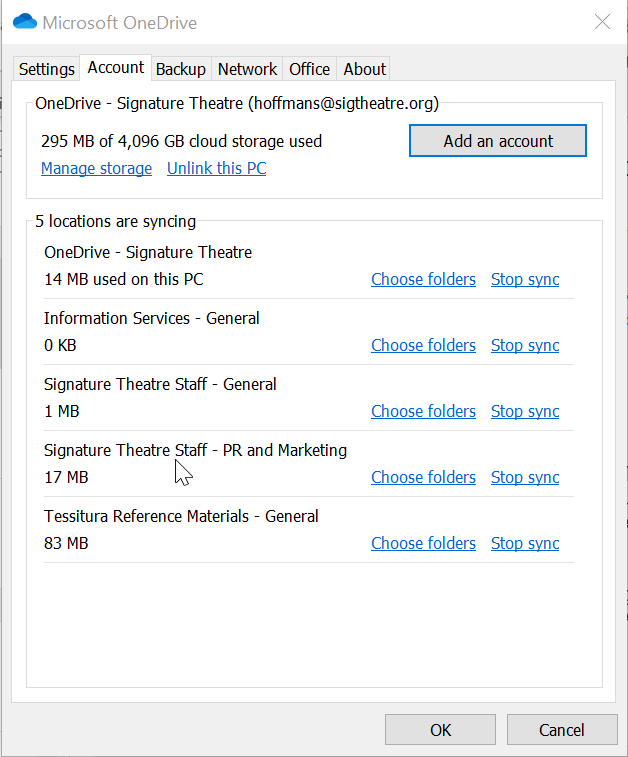The width and height of the screenshot is (628, 757).
Task: Choose folders for Signature Theatre Staff - General
Action: 423,411
